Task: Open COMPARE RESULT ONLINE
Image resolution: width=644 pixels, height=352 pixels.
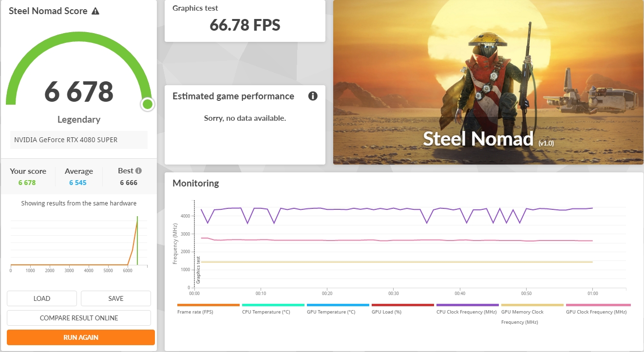Action: coord(79,318)
